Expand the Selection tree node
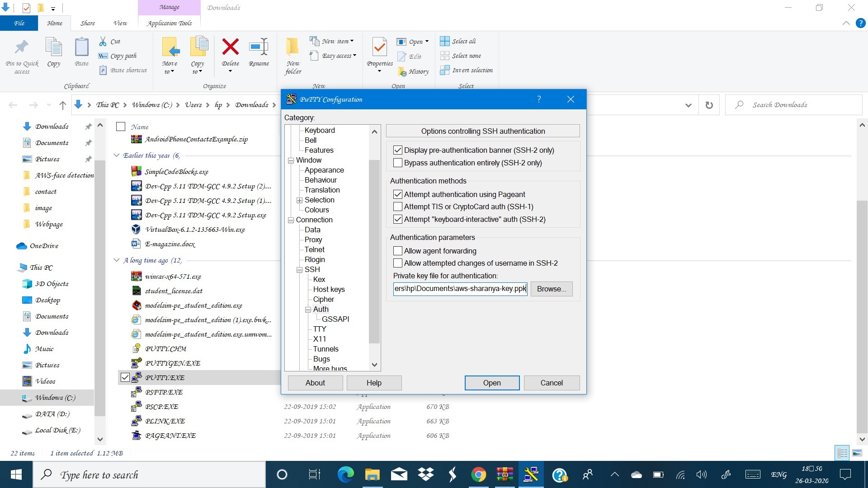This screenshot has width=868, height=488. pos(299,200)
